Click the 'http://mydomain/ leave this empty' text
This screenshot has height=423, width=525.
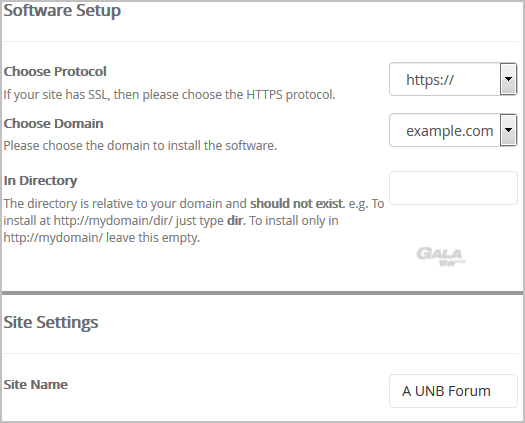point(101,238)
